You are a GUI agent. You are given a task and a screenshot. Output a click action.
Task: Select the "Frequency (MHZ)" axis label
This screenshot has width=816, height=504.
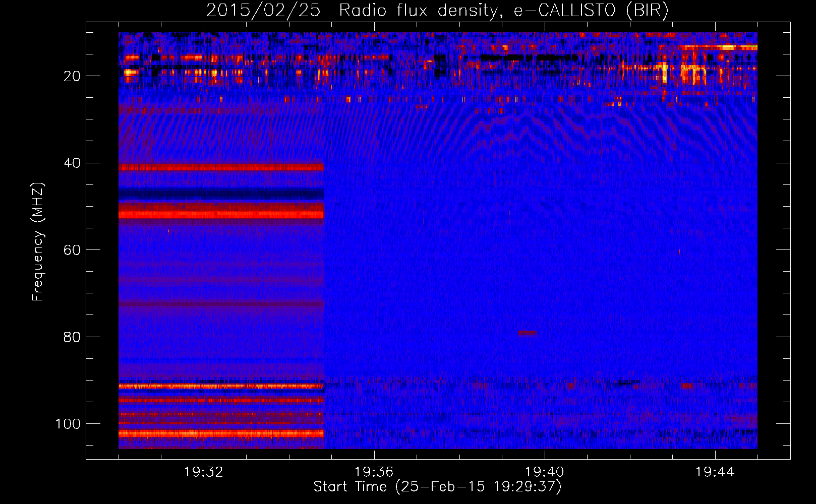(38, 241)
